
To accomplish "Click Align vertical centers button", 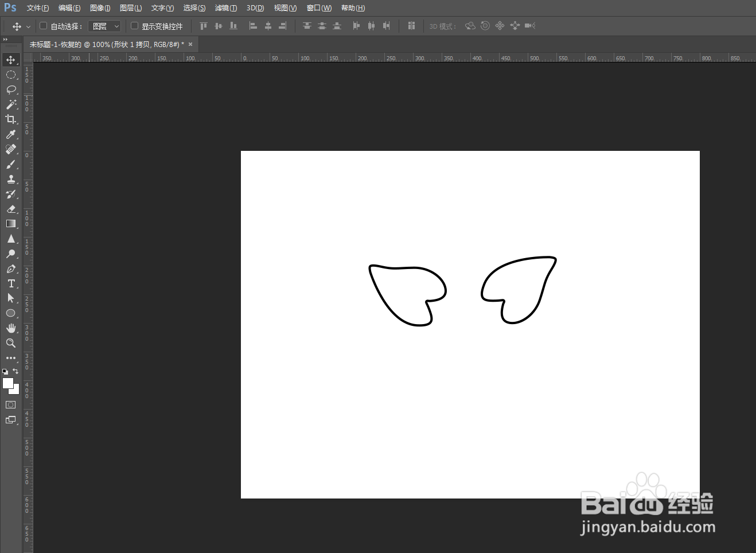I will coord(218,26).
